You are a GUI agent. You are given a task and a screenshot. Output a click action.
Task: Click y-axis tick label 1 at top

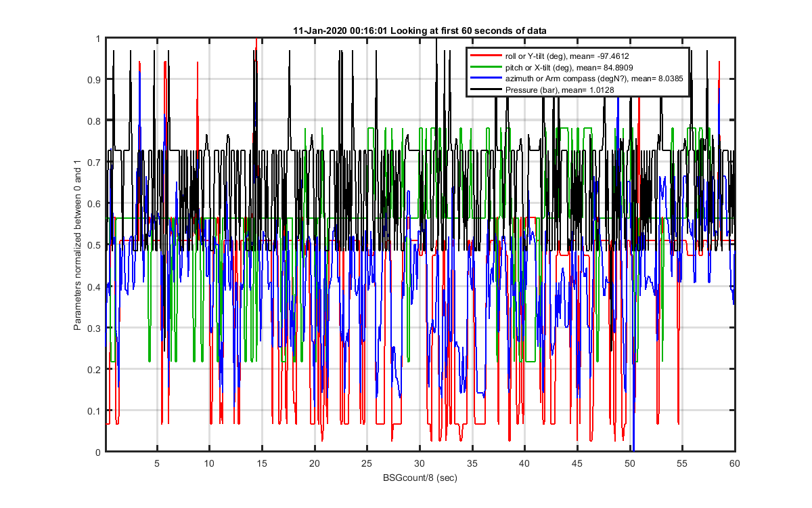point(98,39)
